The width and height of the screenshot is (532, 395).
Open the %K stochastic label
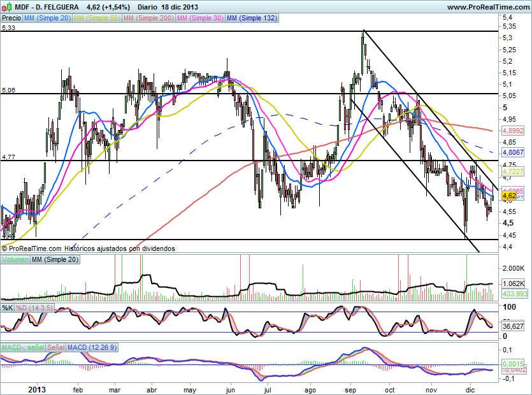(x=8, y=308)
